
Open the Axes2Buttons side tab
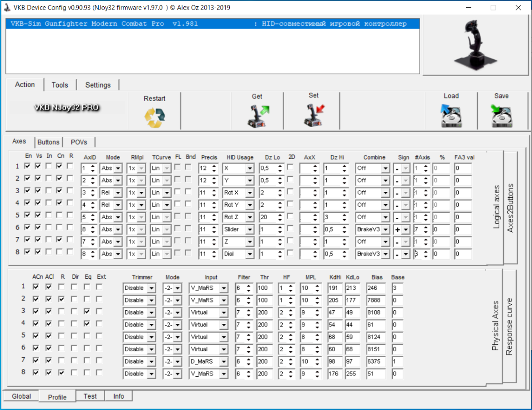(x=510, y=208)
